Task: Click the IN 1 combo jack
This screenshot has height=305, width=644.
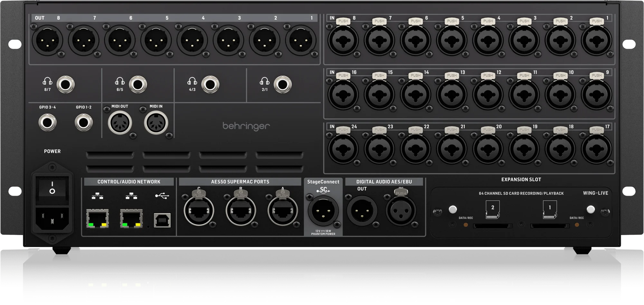Action: click(x=596, y=41)
